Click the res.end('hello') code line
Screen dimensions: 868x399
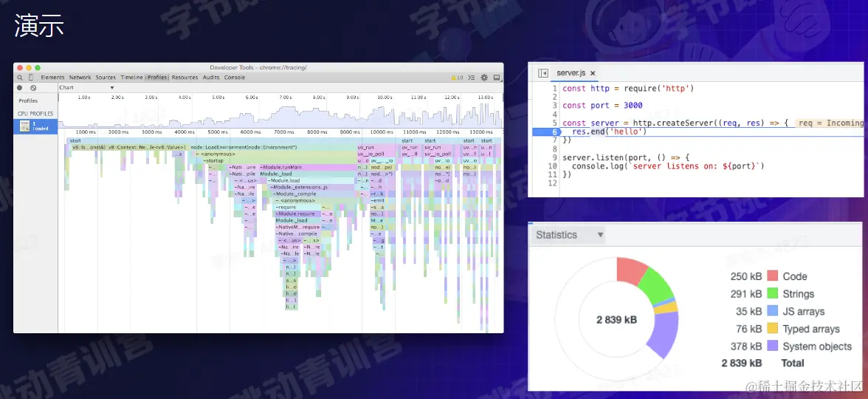pyautogui.click(x=609, y=132)
